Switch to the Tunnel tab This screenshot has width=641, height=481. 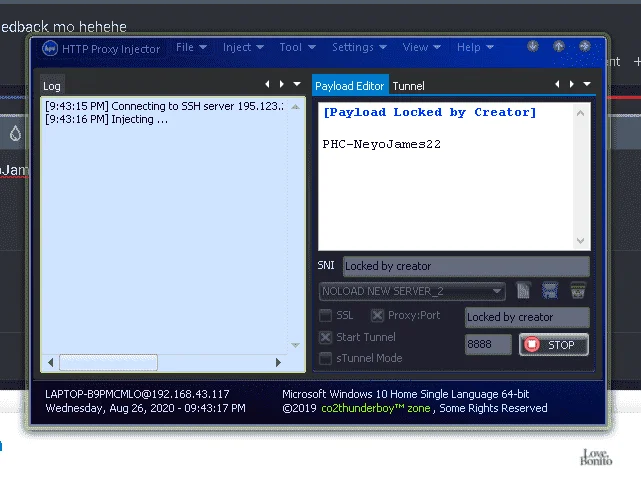(408, 86)
